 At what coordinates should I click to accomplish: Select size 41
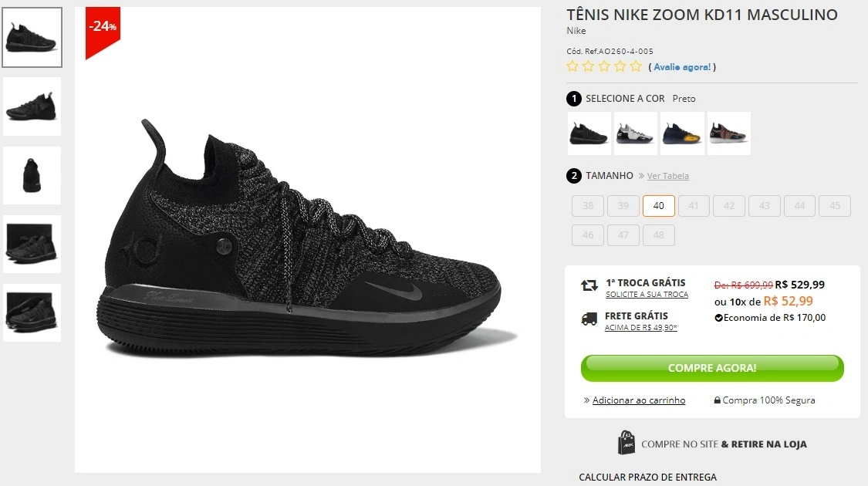[694, 206]
